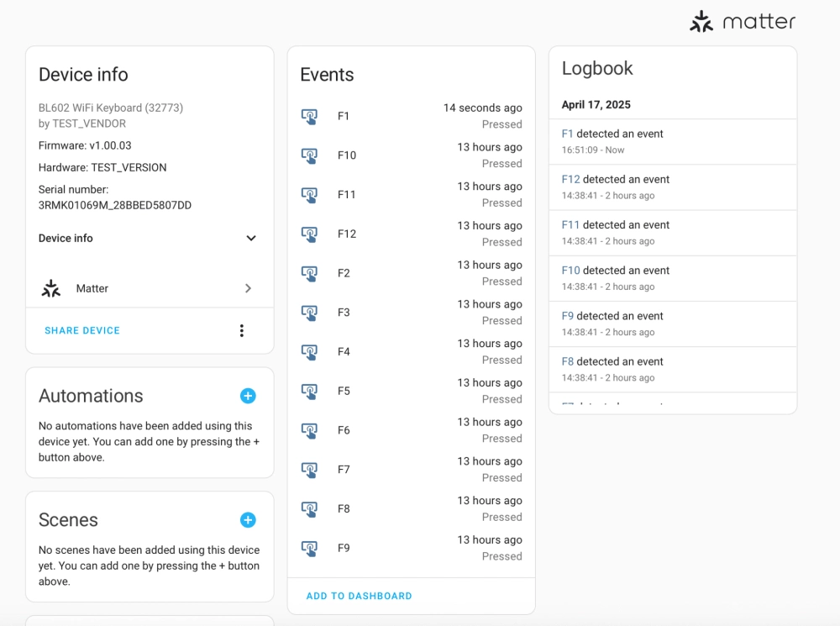
Task: Click the Matter integration icon in Device info
Action: click(x=51, y=288)
